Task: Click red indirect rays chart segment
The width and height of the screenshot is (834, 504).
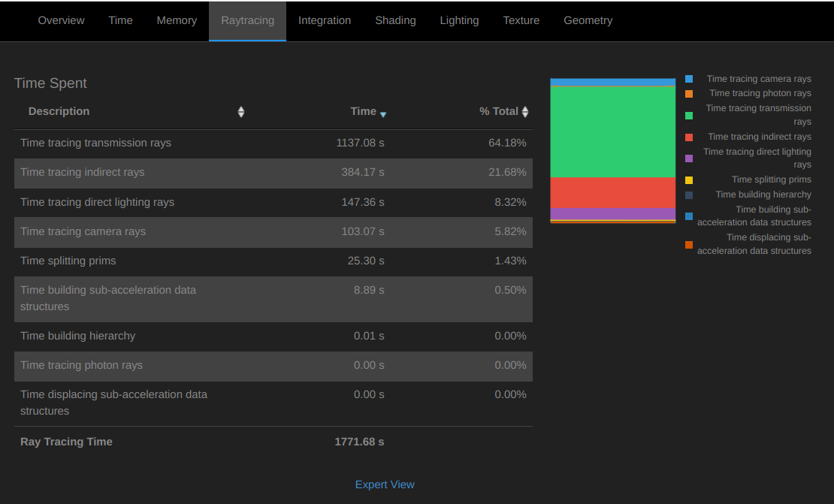Action: [x=613, y=193]
